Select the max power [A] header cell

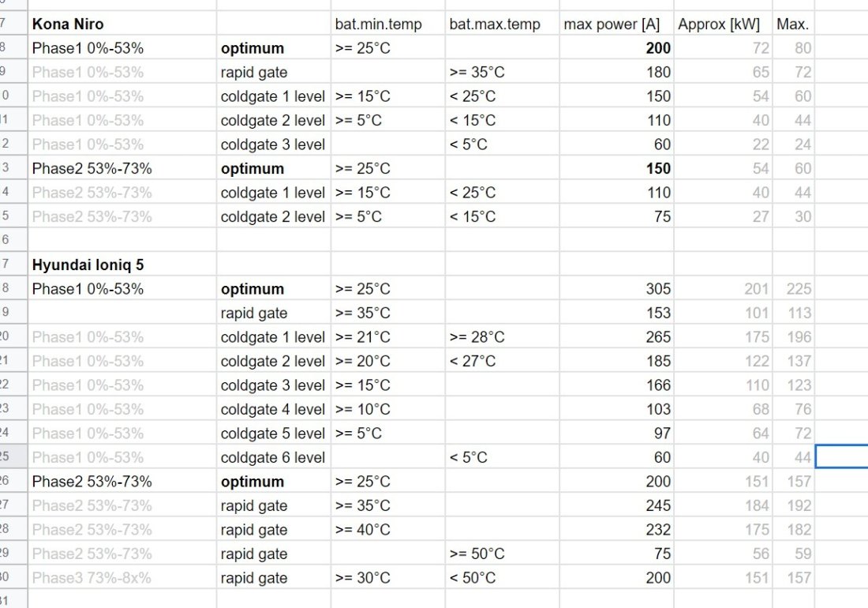(616, 24)
